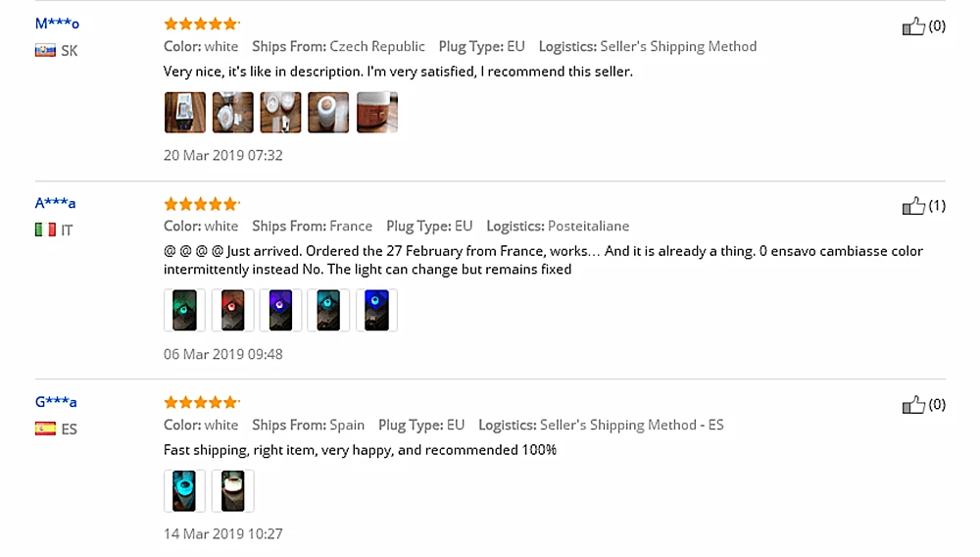Open last photo in M***o's review

point(377,113)
